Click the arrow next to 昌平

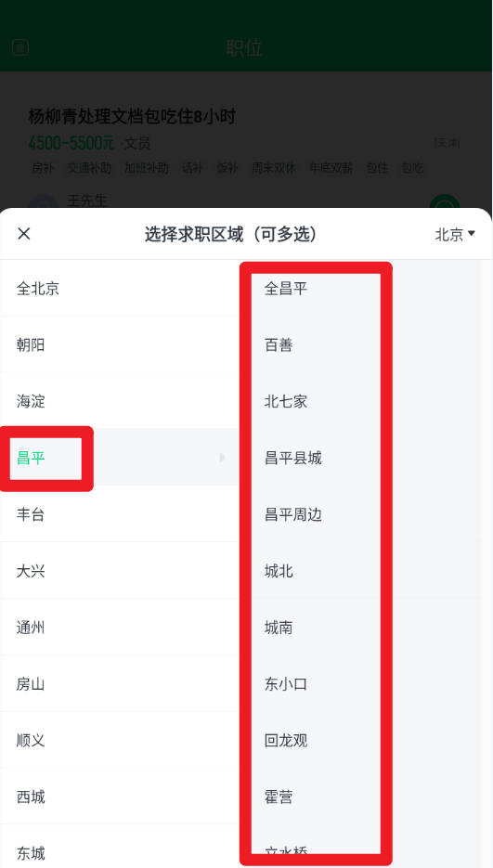[x=222, y=458]
